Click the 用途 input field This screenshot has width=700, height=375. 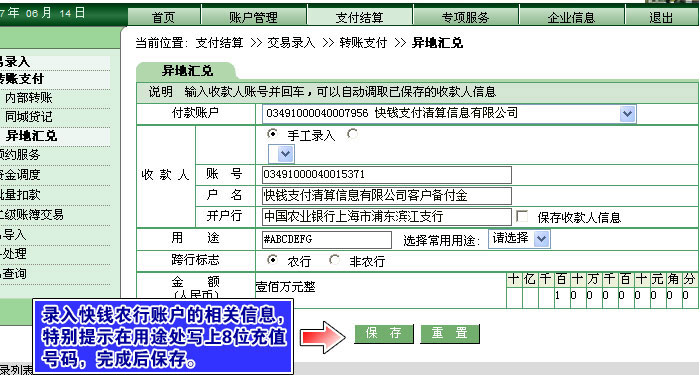(x=327, y=240)
